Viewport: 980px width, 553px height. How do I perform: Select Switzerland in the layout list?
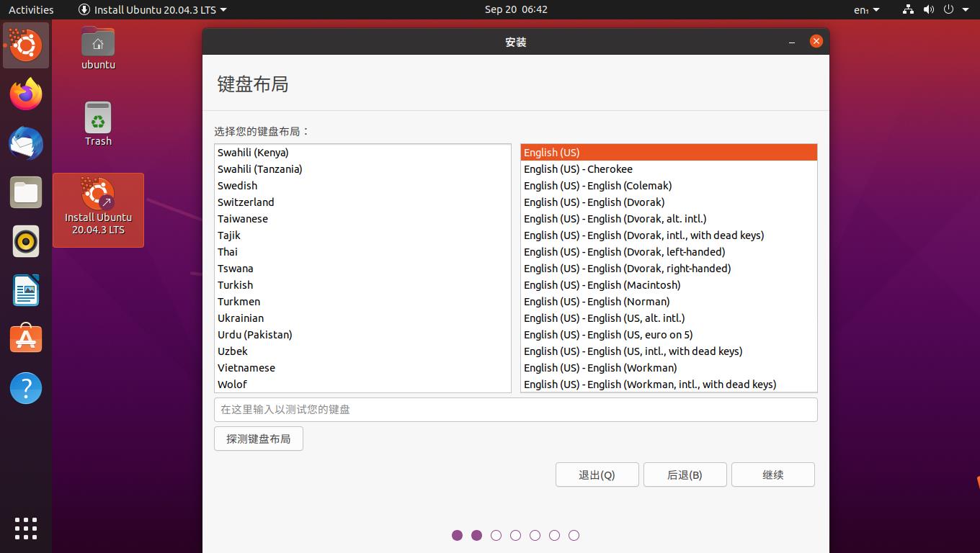click(362, 202)
